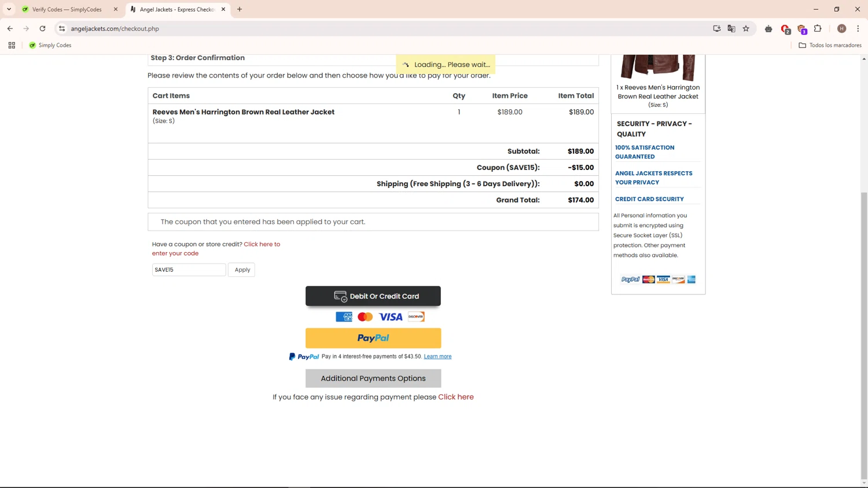Click Coupon (SAVE15) label

(508, 168)
